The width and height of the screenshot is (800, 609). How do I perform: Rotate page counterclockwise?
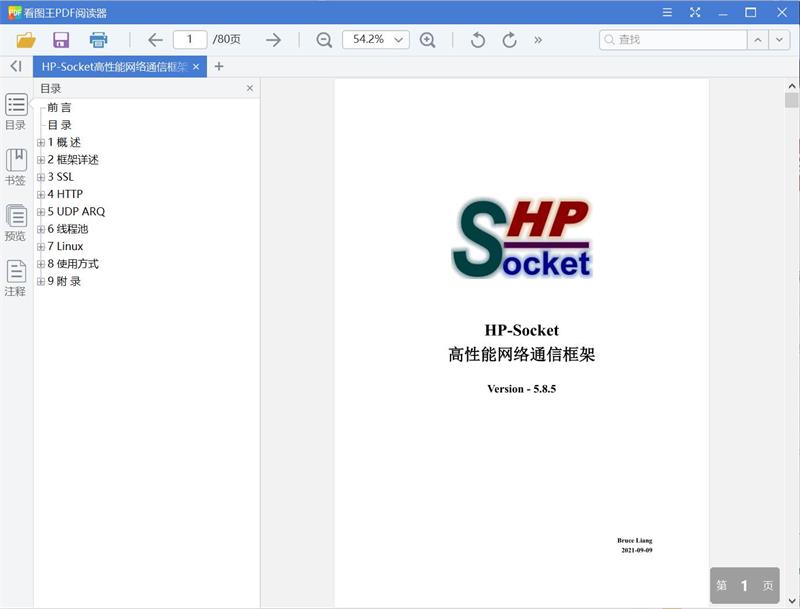click(478, 40)
